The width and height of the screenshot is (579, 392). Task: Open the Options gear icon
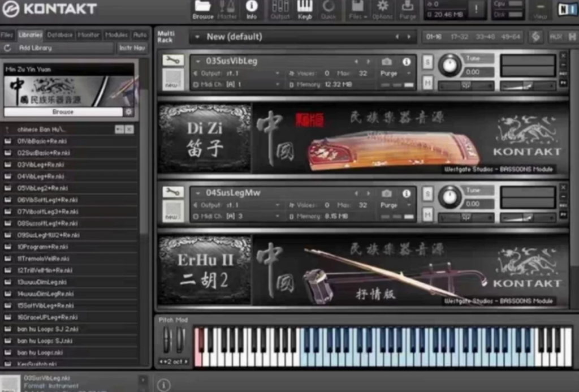382,10
